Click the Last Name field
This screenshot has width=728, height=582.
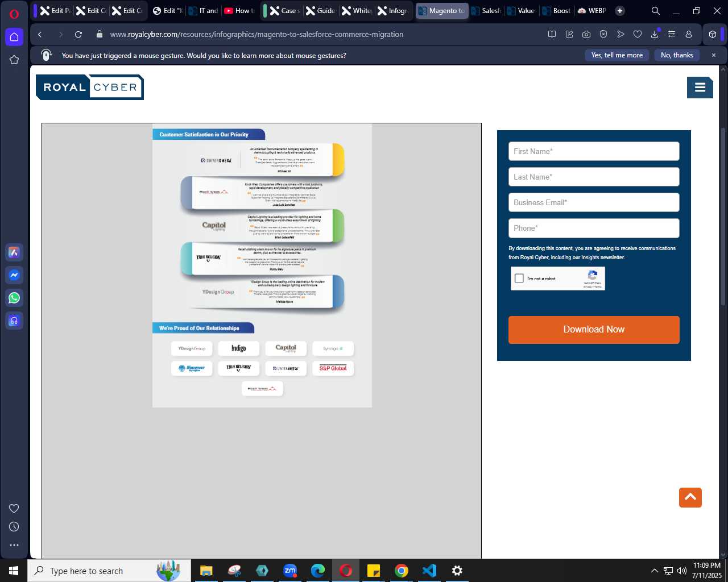click(594, 177)
